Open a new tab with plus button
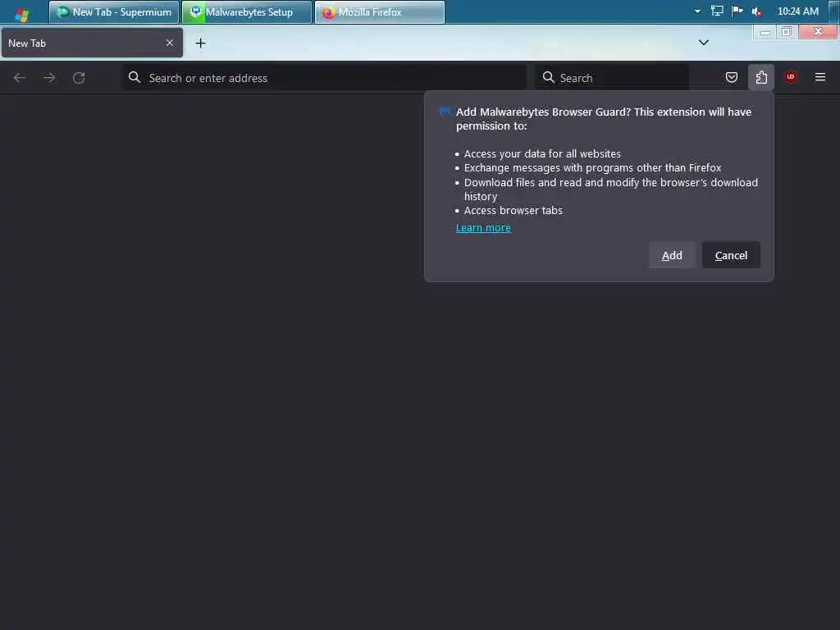Image resolution: width=840 pixels, height=630 pixels. click(x=200, y=43)
